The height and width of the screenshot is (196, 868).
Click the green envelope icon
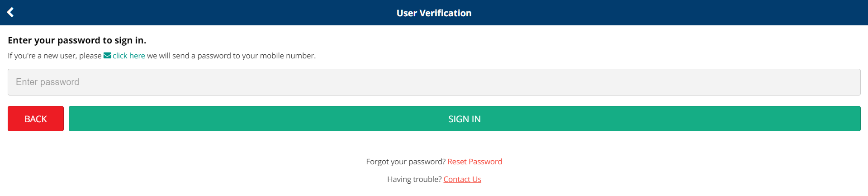107,56
